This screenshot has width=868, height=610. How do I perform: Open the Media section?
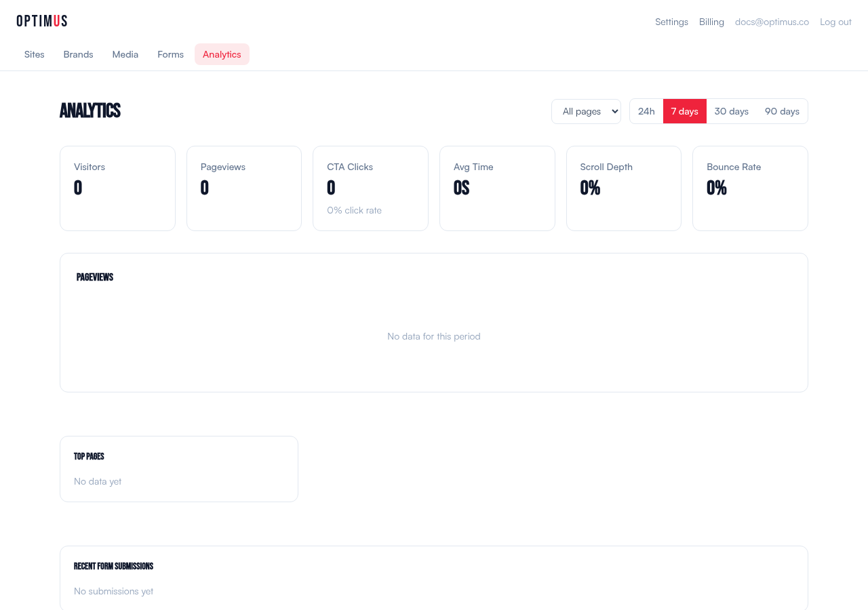[125, 54]
